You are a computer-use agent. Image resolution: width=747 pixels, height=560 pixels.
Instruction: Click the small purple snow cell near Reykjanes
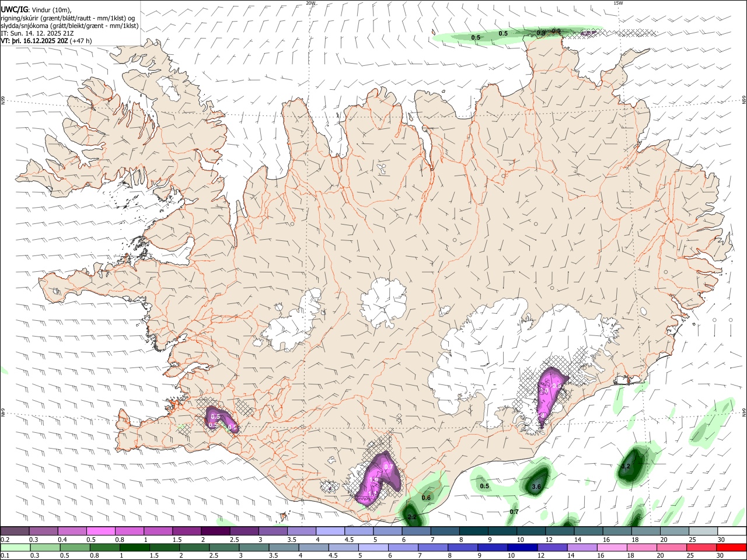(221, 419)
